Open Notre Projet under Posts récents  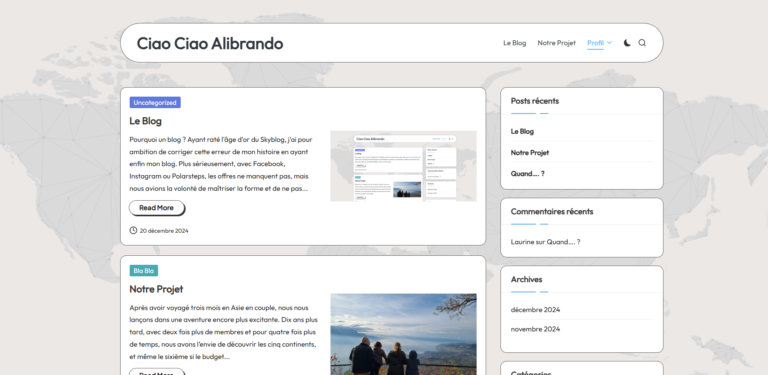(529, 152)
